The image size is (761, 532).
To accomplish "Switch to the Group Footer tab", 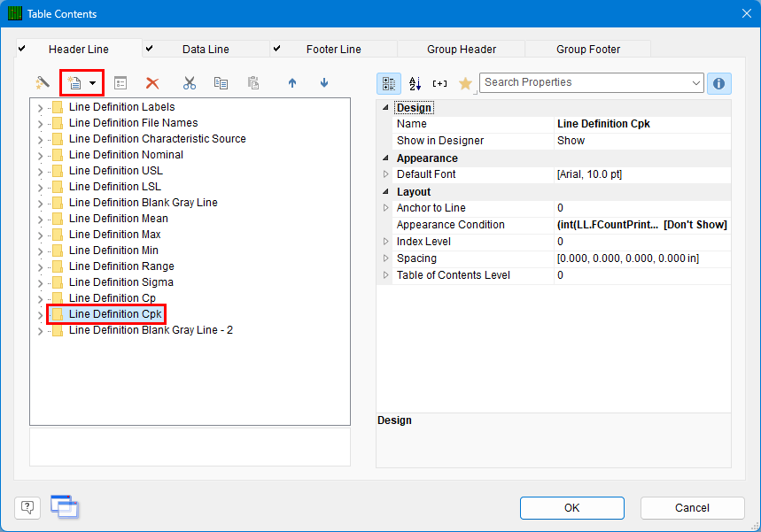I will [588, 49].
